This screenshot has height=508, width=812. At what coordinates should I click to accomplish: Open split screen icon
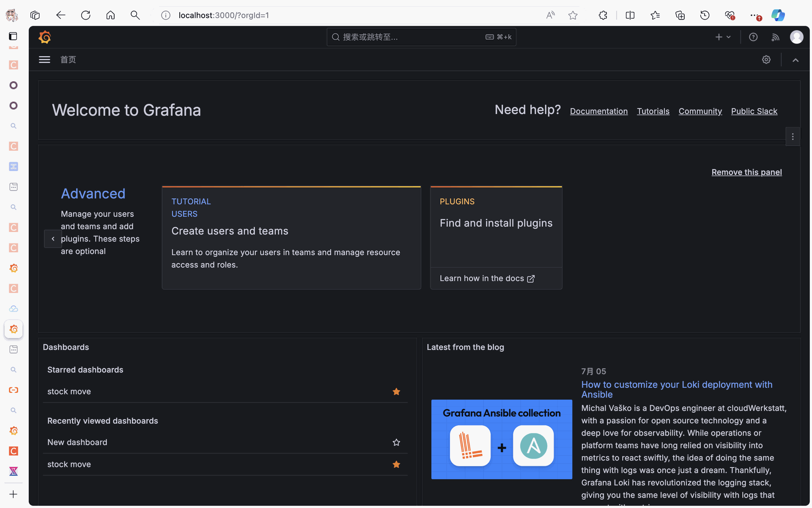pyautogui.click(x=630, y=15)
